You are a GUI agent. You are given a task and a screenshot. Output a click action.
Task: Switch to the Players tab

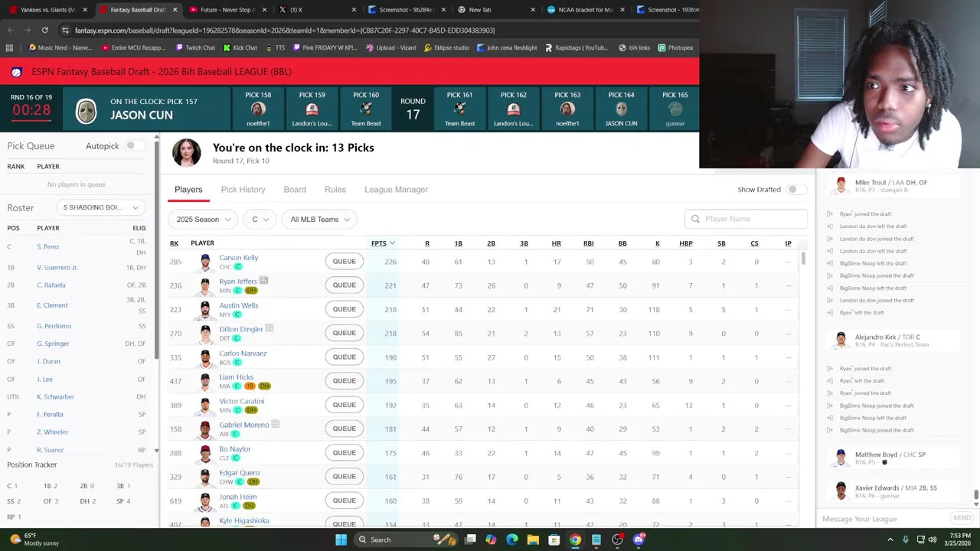(x=188, y=189)
